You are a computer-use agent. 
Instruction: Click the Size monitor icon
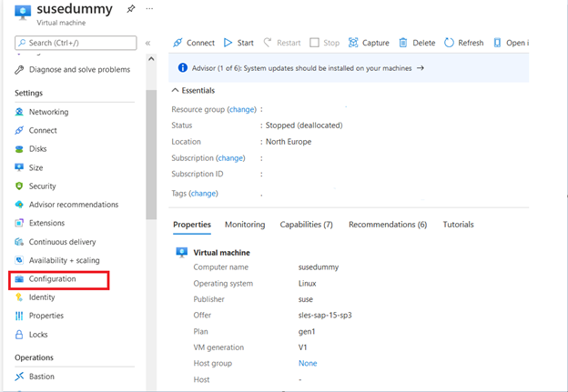point(19,167)
